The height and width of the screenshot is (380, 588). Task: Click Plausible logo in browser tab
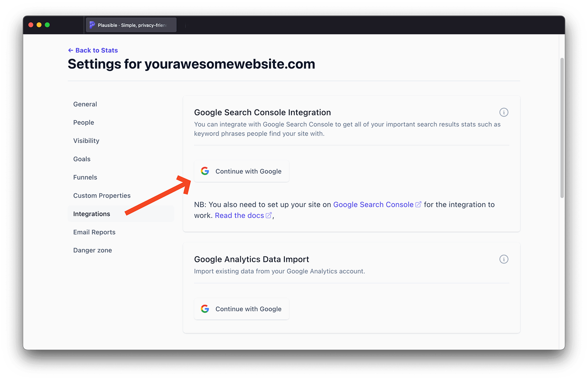point(92,25)
